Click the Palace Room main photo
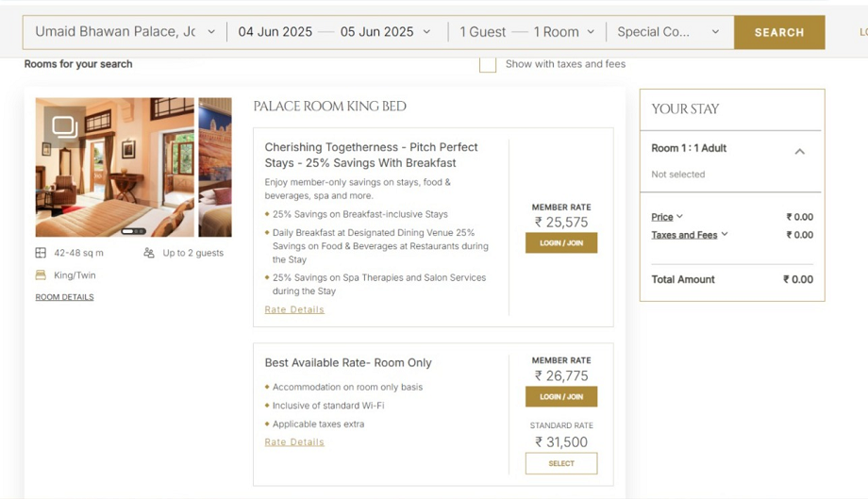 click(x=115, y=175)
